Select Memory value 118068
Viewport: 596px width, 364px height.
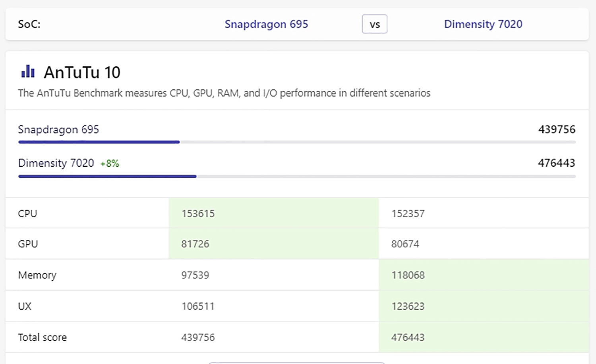[x=408, y=275]
